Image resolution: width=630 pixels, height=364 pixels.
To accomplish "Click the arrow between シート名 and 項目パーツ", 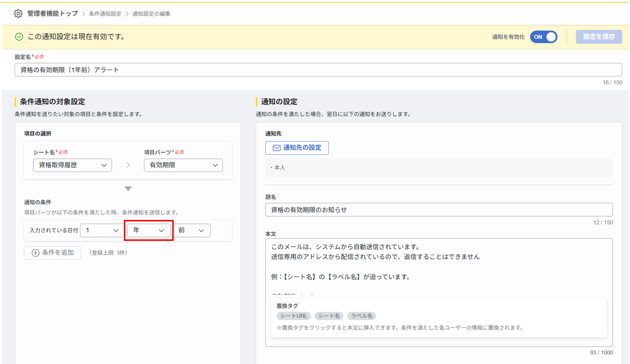I will pos(128,165).
